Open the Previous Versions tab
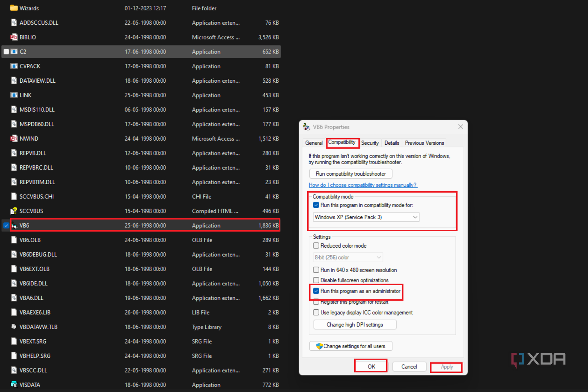Image resolution: width=588 pixels, height=392 pixels. (x=424, y=143)
